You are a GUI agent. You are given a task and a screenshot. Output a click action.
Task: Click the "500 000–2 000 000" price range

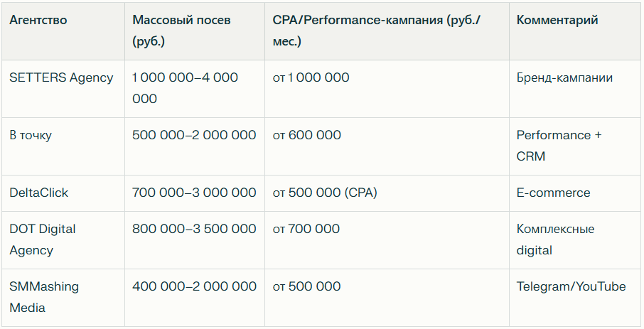click(x=194, y=135)
